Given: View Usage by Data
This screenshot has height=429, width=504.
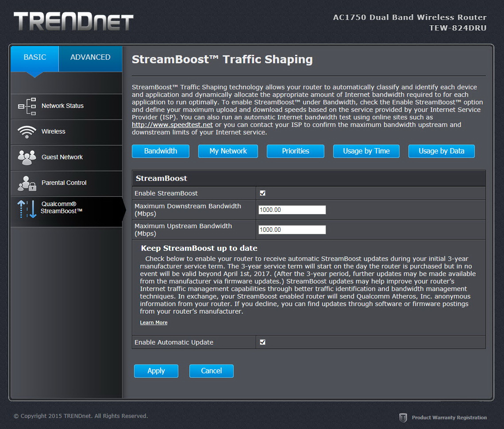Looking at the screenshot, I should [441, 151].
